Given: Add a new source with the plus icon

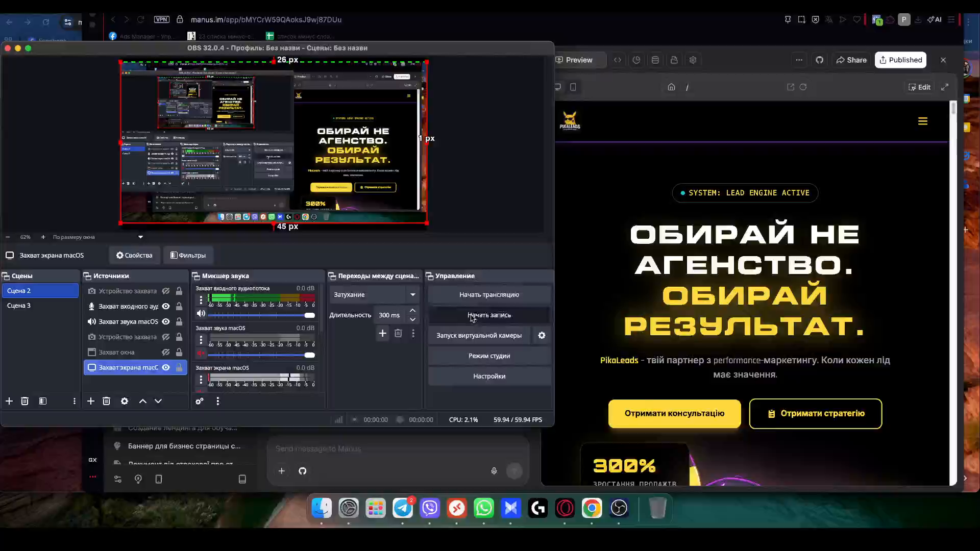Looking at the screenshot, I should pos(91,401).
